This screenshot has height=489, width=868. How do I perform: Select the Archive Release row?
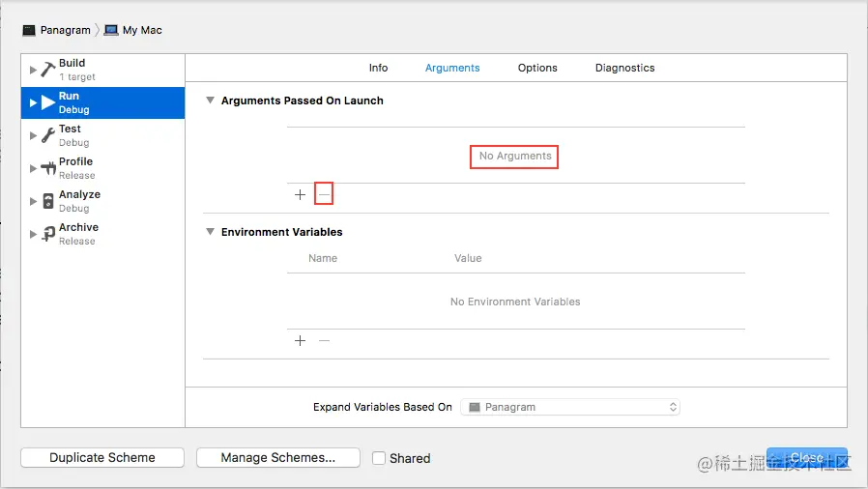pos(103,234)
